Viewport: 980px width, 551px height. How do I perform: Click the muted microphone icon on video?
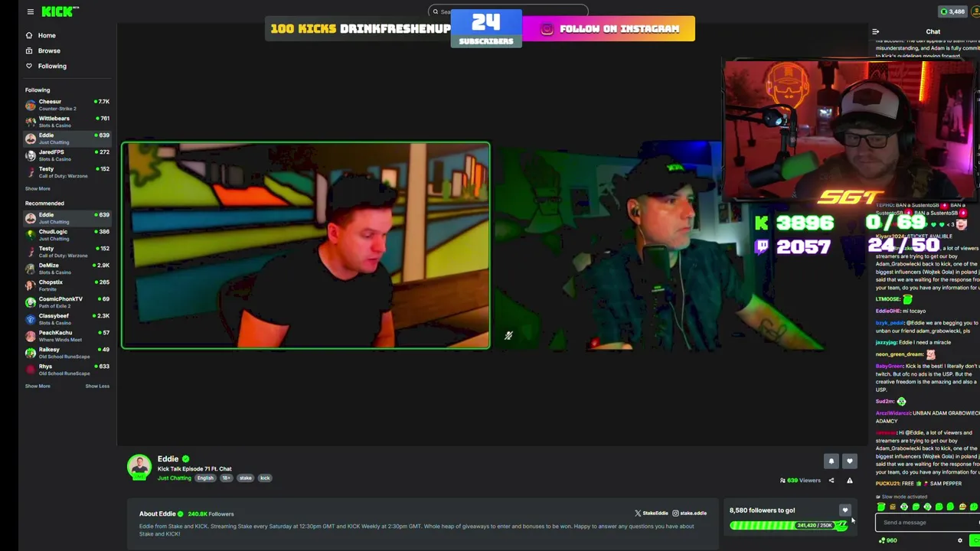508,335
